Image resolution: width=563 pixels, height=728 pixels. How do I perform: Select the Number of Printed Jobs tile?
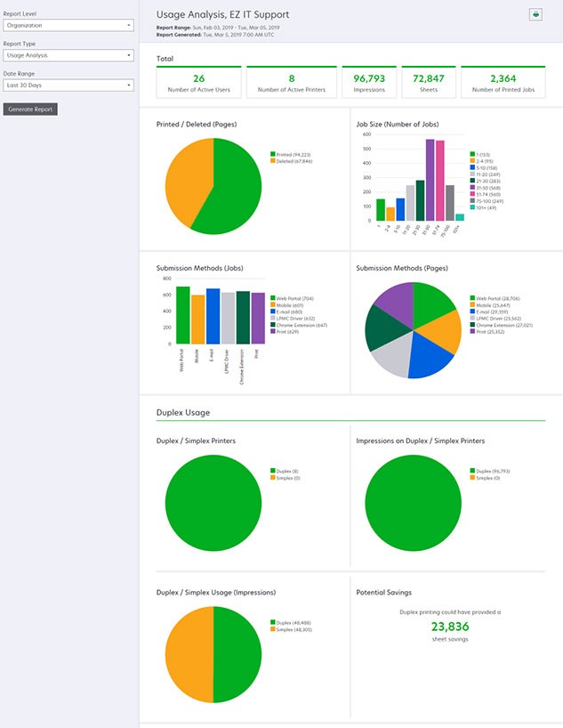[x=503, y=81]
